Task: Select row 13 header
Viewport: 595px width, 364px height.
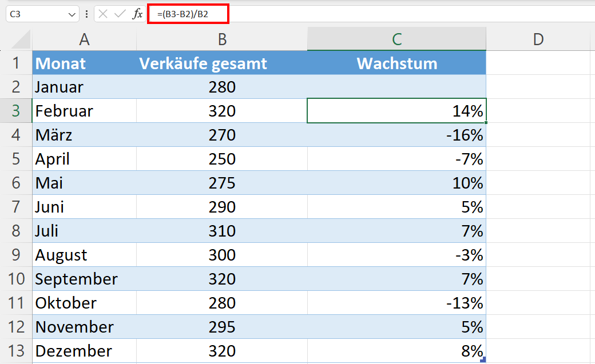Action: tap(16, 351)
